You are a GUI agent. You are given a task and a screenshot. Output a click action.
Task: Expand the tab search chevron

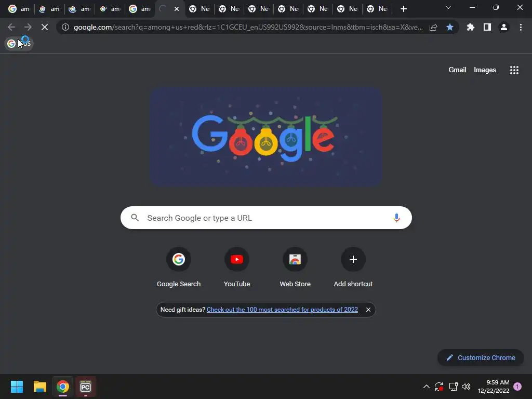[x=448, y=7]
